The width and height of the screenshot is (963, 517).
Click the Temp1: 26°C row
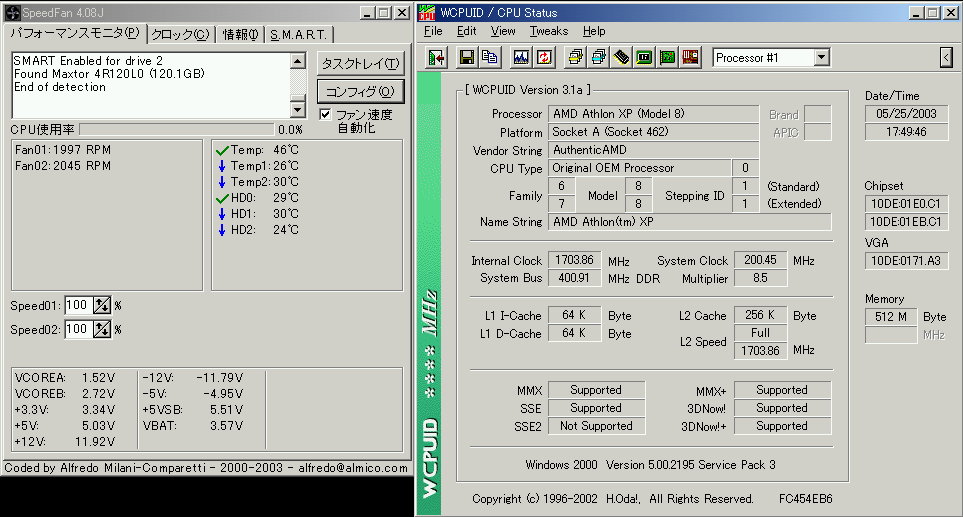point(257,166)
